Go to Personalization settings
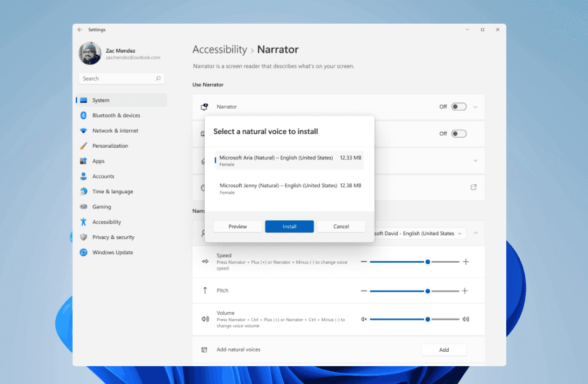The image size is (588, 384). (x=121, y=146)
